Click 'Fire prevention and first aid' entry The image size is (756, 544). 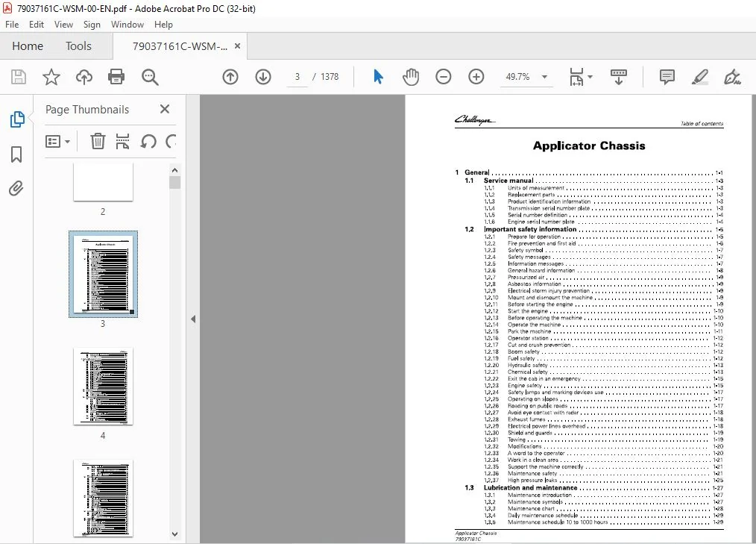click(x=541, y=243)
